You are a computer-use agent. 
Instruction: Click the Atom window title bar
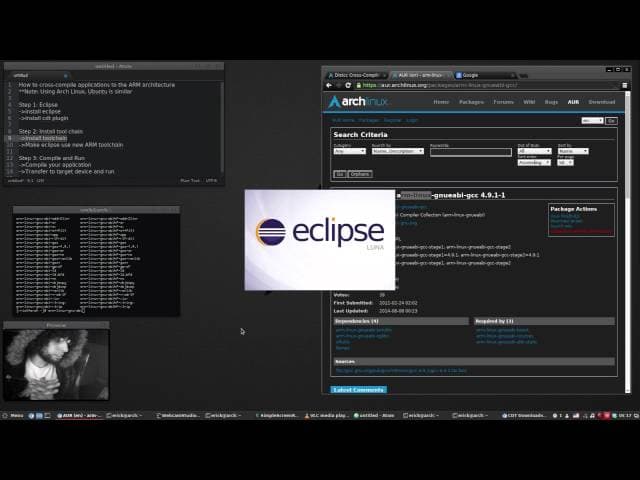tap(114, 66)
